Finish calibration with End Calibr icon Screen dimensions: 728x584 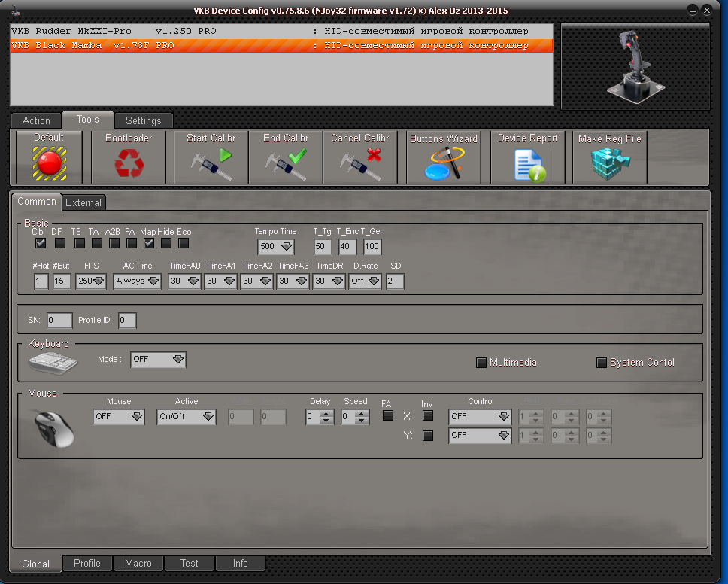click(x=286, y=164)
